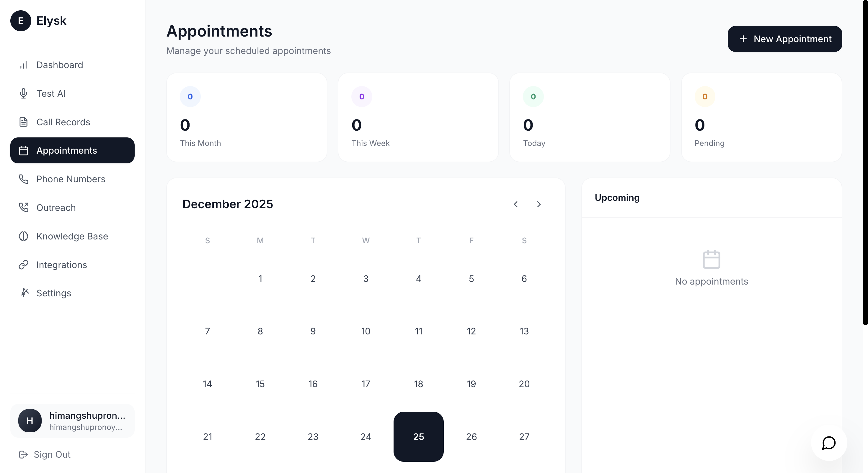Select December 25 on the calendar
This screenshot has width=868, height=473.
point(419,437)
